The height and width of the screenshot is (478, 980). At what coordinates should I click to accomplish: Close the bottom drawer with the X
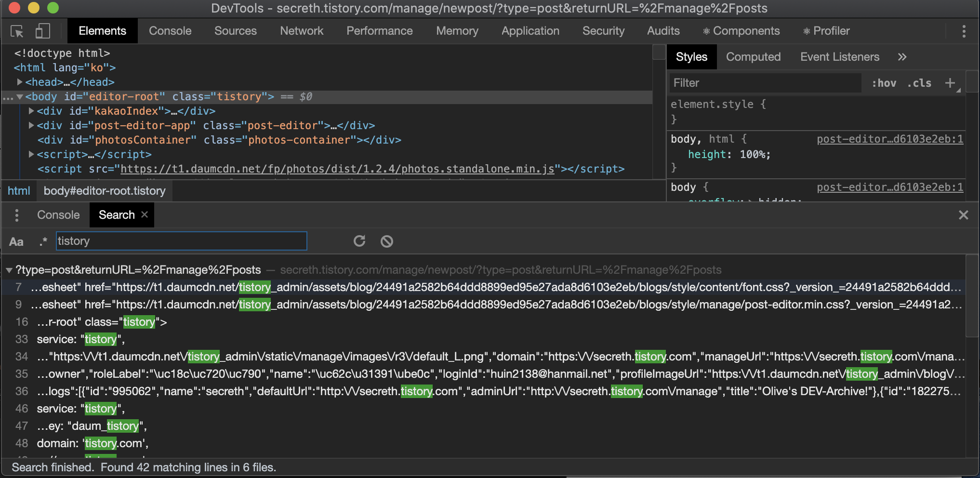[963, 215]
